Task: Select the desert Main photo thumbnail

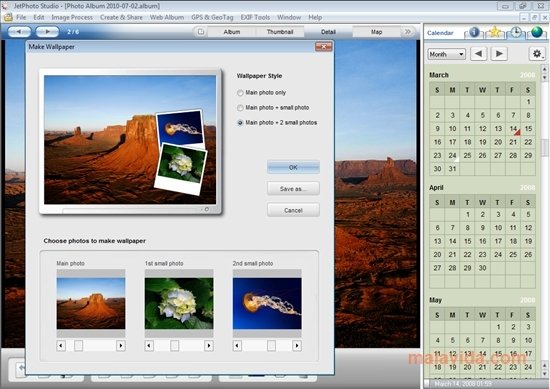Action: pyautogui.click(x=91, y=303)
